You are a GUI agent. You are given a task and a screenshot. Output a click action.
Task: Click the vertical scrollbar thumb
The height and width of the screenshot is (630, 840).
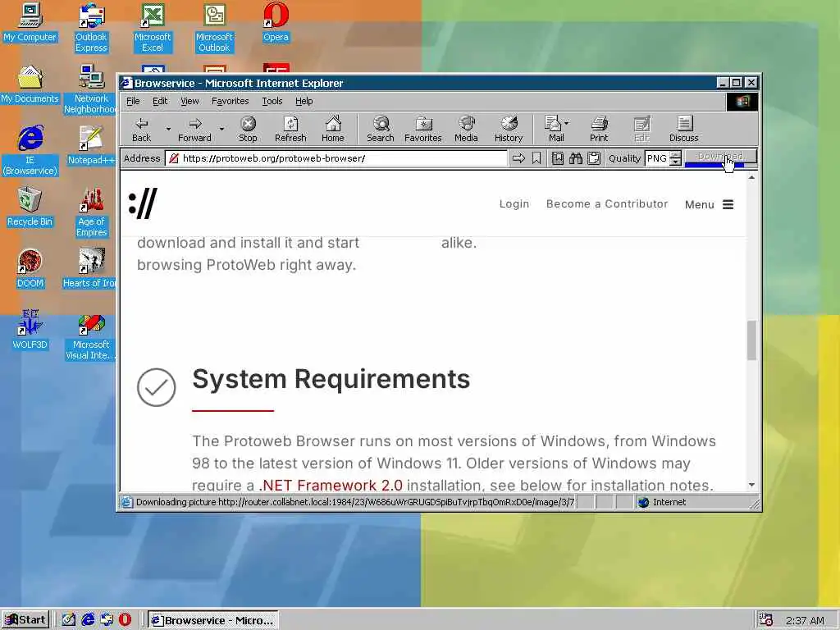point(751,340)
